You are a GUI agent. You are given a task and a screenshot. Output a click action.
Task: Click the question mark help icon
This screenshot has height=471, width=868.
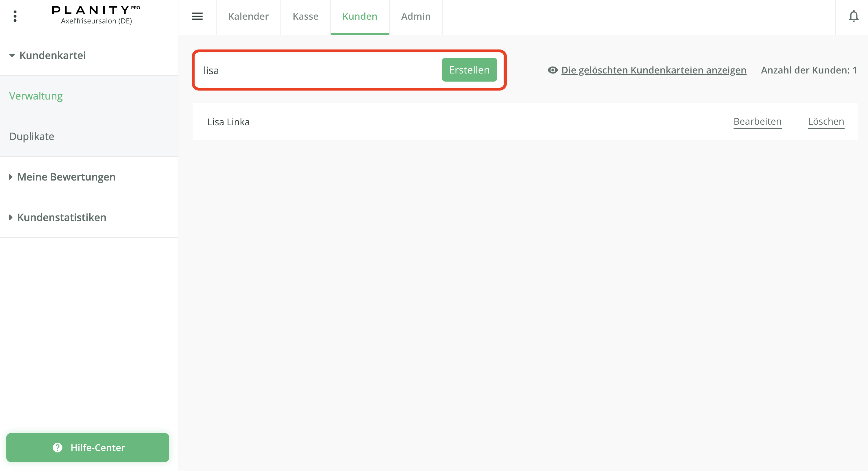(x=57, y=448)
